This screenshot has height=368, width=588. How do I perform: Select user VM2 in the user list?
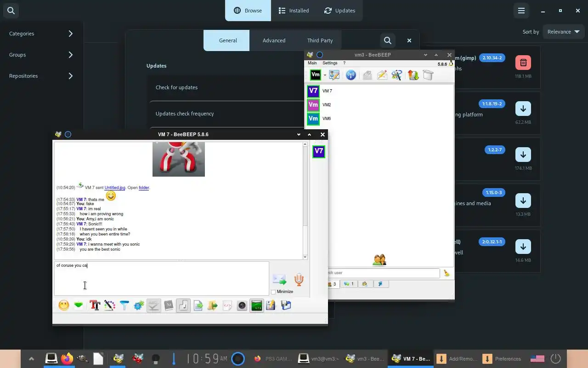pyautogui.click(x=380, y=105)
